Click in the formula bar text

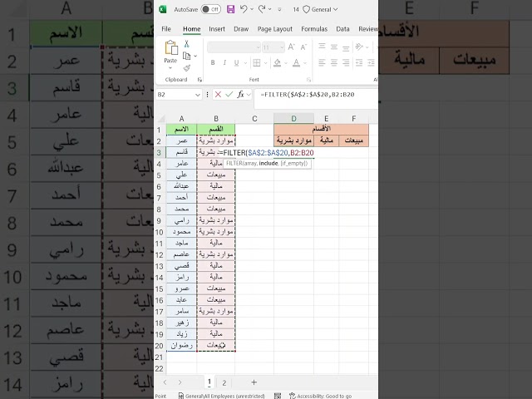pos(307,95)
